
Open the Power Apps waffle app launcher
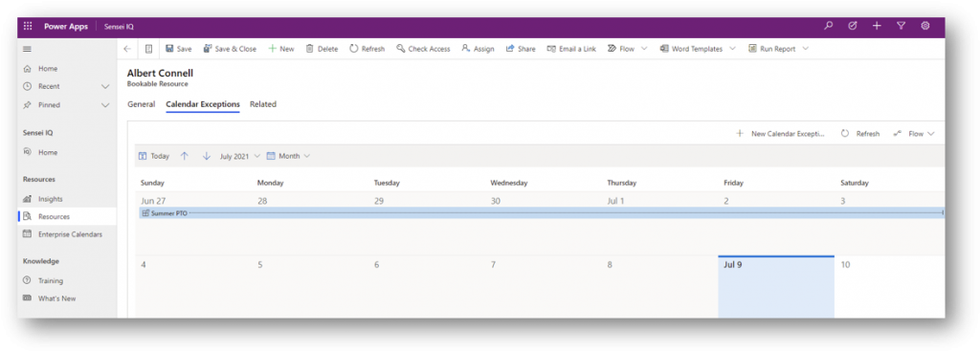point(28,26)
